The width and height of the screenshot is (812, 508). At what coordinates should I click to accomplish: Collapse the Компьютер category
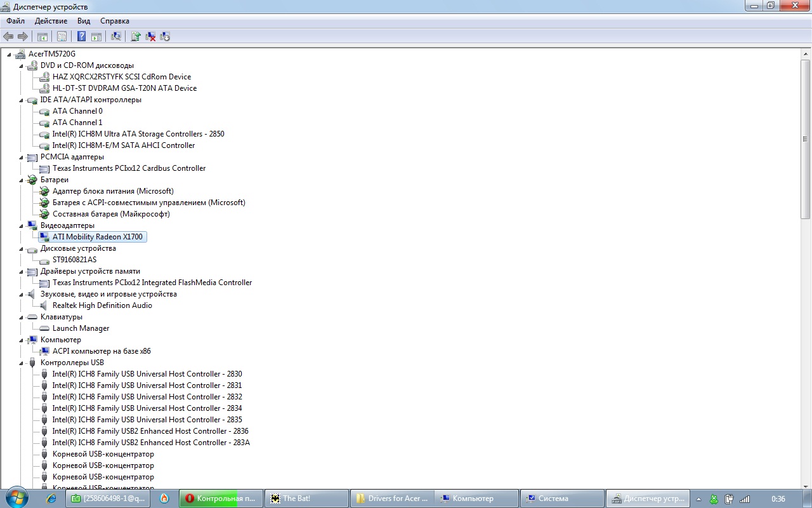[x=21, y=340]
